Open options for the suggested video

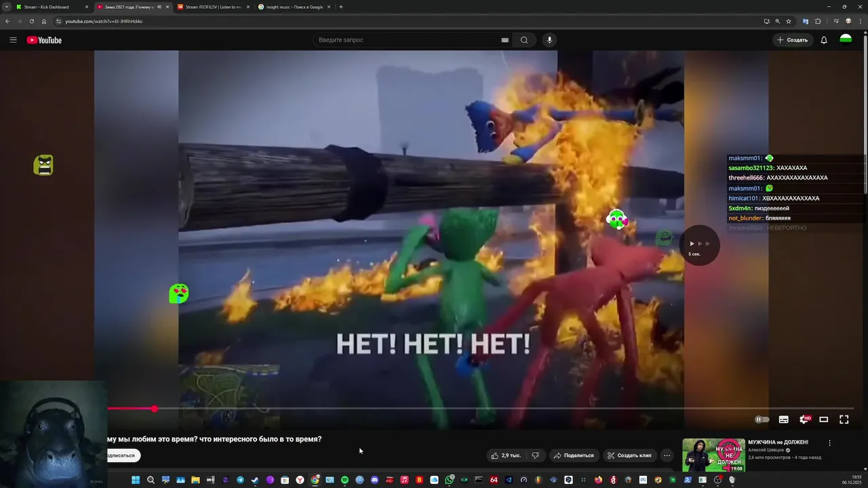(x=829, y=443)
